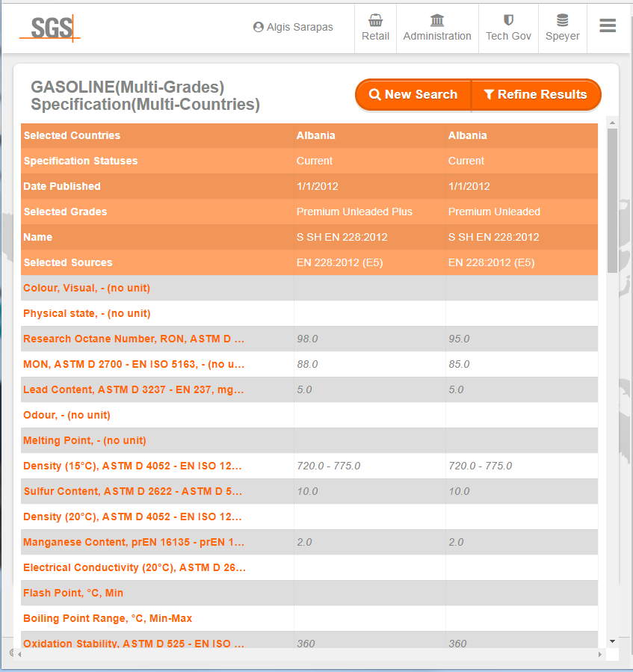Click the vertical scrollbar thumb
Viewport: 633px width, 672px height.
tap(612, 200)
